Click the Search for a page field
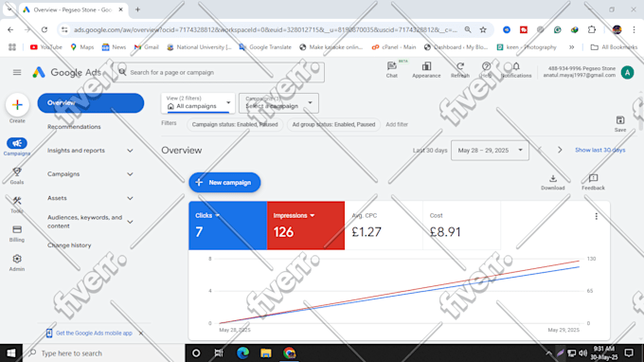 point(219,72)
